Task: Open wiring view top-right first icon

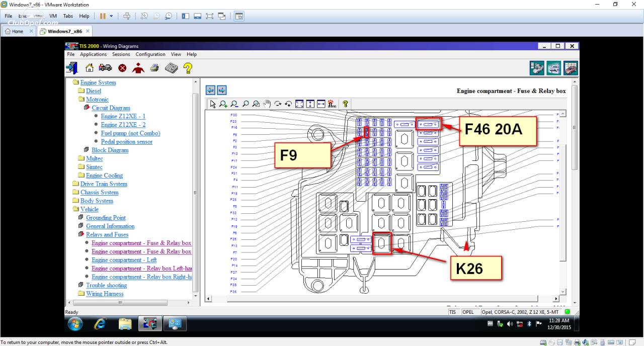Action: 537,68
